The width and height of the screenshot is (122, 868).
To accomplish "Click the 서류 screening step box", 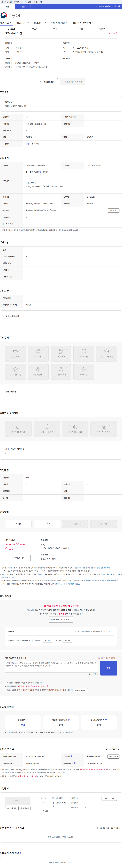I will [x=18, y=524].
